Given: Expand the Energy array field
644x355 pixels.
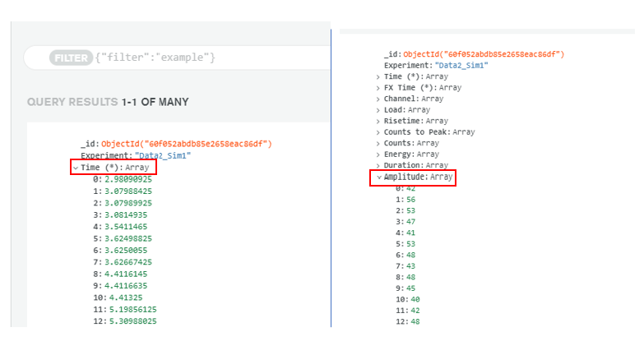Looking at the screenshot, I should click(x=378, y=154).
